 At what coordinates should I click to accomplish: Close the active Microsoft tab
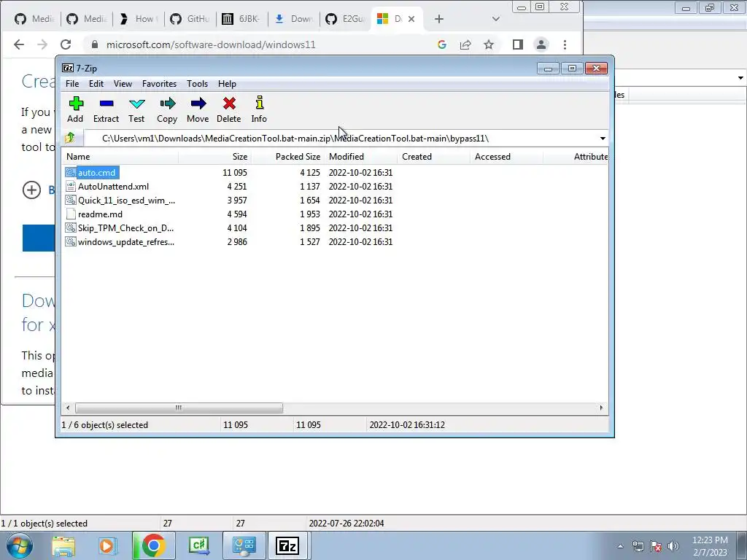411,18
